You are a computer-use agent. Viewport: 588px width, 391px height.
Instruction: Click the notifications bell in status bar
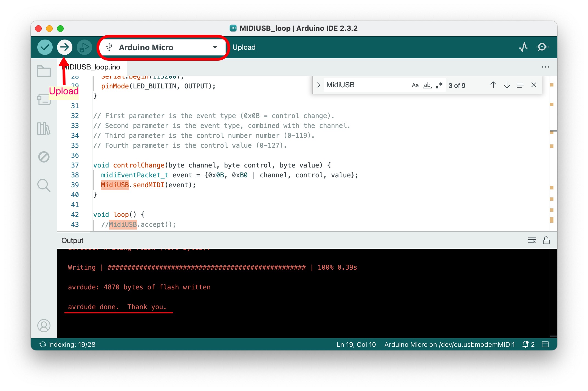pyautogui.click(x=528, y=344)
